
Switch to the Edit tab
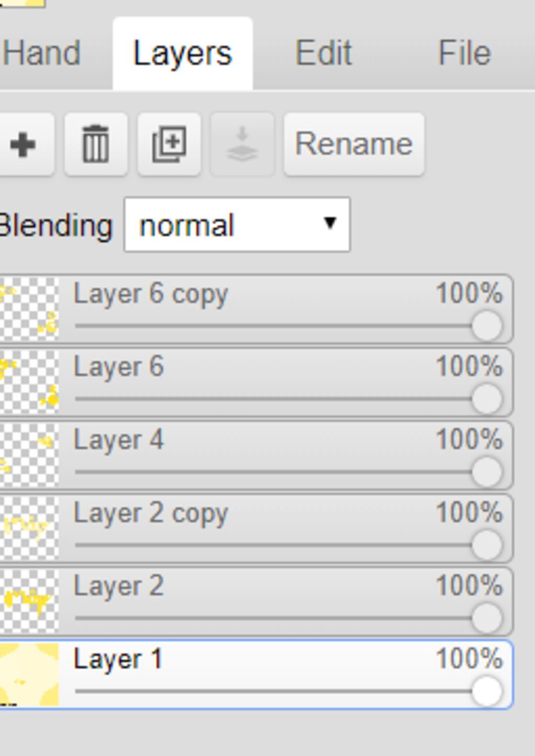[x=324, y=53]
